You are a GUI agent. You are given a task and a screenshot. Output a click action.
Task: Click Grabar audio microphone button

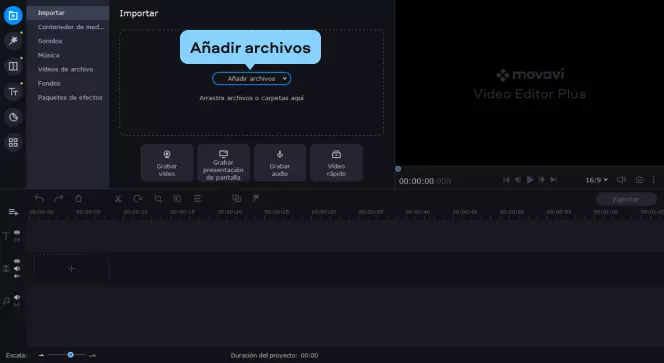pyautogui.click(x=279, y=163)
